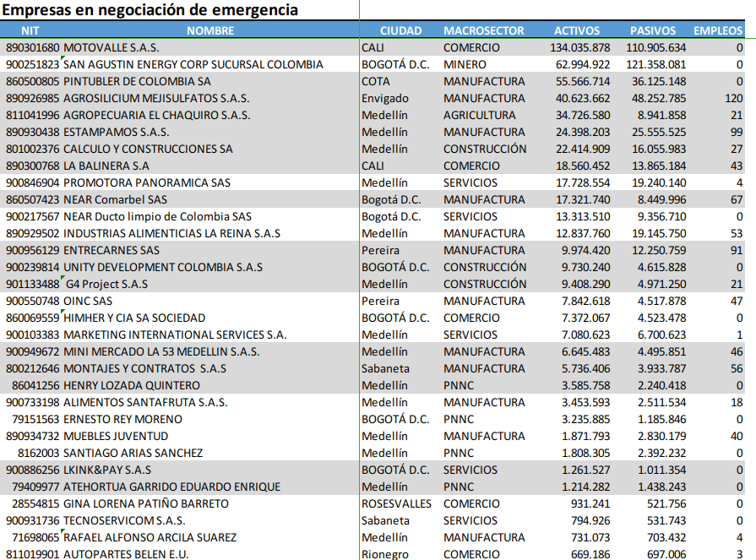
Task: Click the PASIVOS column header
Action: [653, 31]
